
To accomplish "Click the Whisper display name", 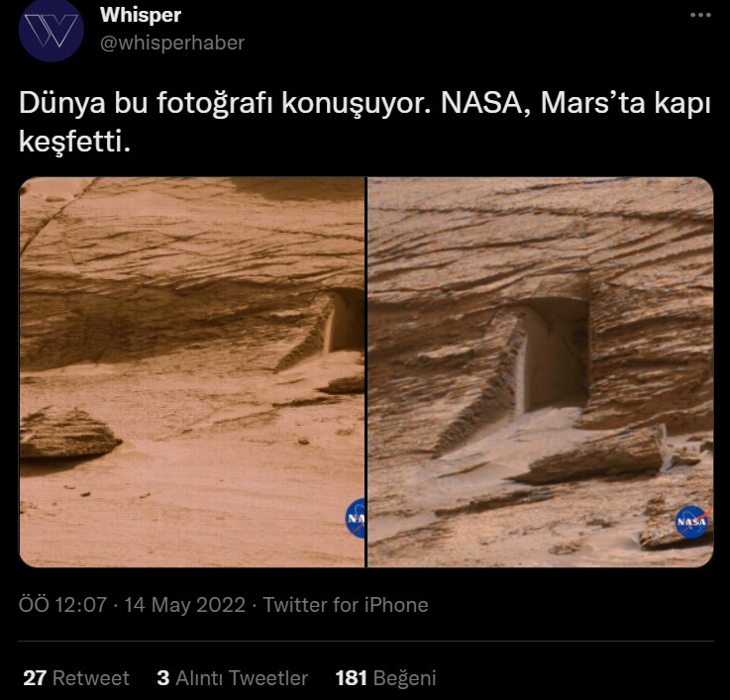I will [x=141, y=16].
